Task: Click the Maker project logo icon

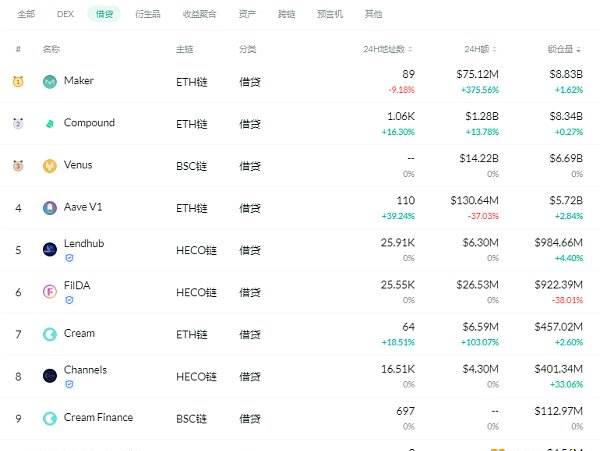Action: [50, 81]
